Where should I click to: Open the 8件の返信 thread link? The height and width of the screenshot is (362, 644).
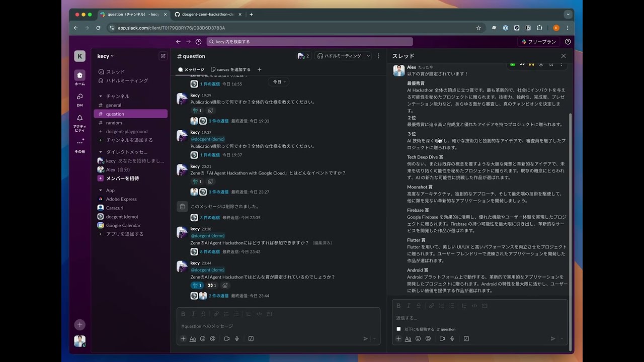pyautogui.click(x=210, y=252)
